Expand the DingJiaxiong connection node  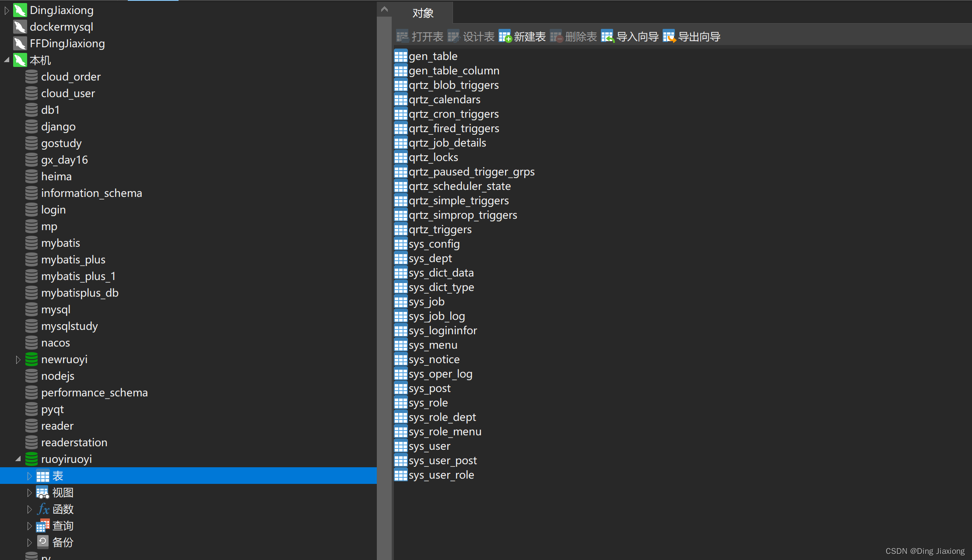tap(7, 10)
